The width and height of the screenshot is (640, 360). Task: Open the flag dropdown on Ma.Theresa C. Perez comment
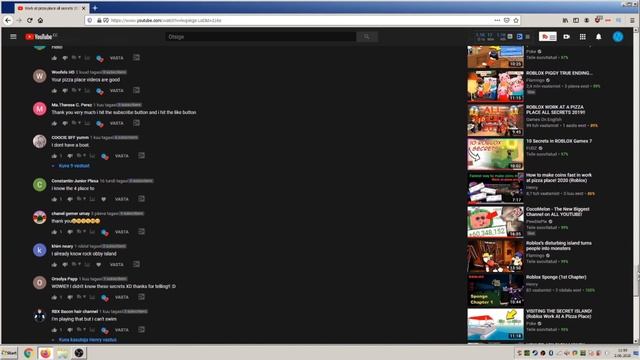(x=76, y=123)
